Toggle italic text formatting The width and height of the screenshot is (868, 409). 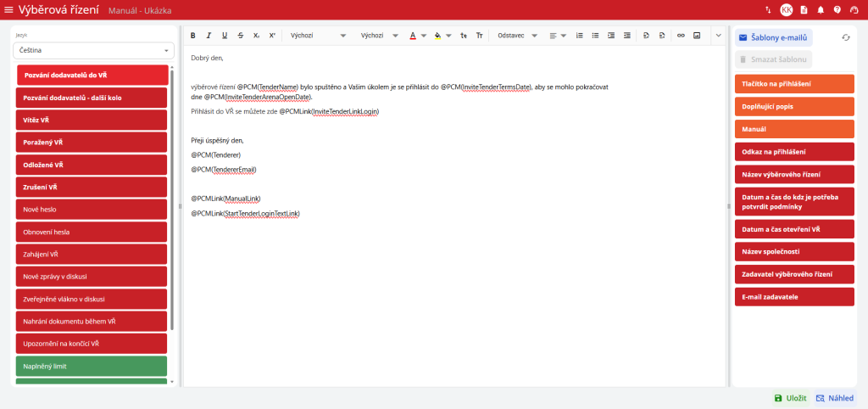[x=209, y=36]
